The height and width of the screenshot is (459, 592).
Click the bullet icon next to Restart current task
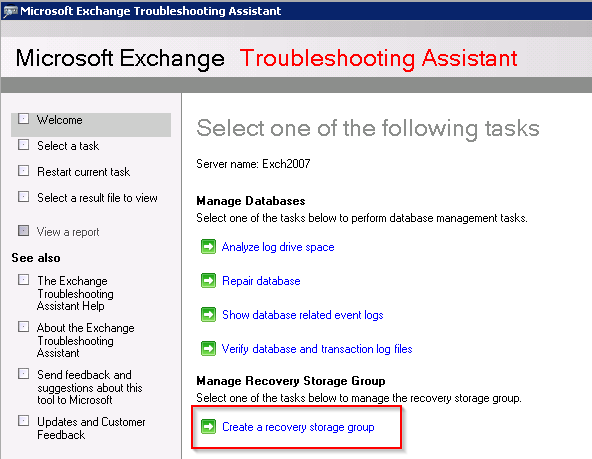[23, 171]
